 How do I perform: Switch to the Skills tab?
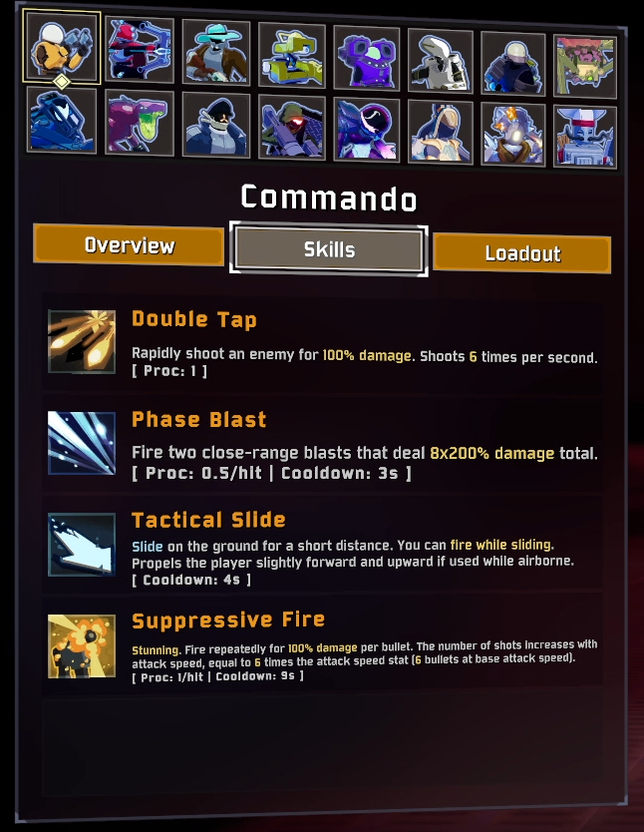pyautogui.click(x=329, y=248)
